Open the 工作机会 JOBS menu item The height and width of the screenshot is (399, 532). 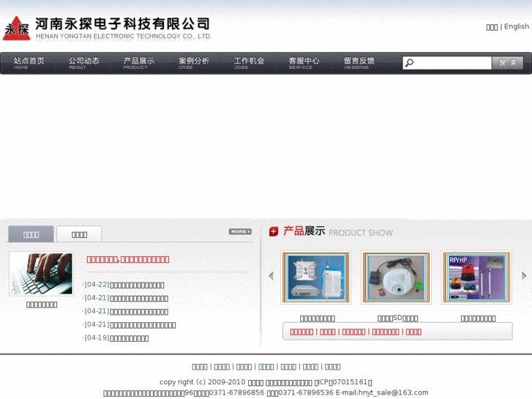249,63
